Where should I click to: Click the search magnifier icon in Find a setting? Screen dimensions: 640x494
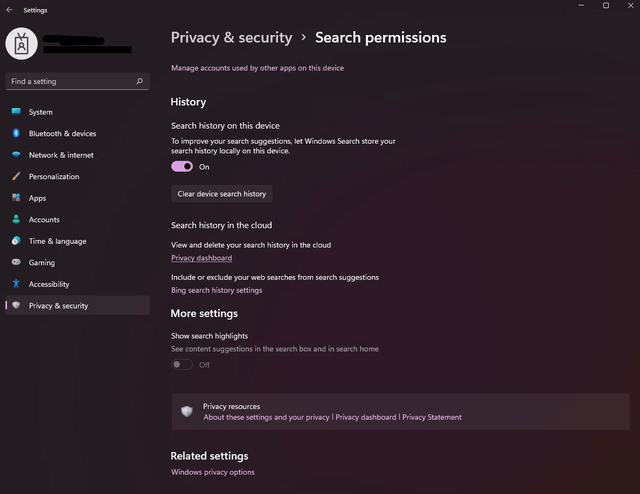(140, 81)
